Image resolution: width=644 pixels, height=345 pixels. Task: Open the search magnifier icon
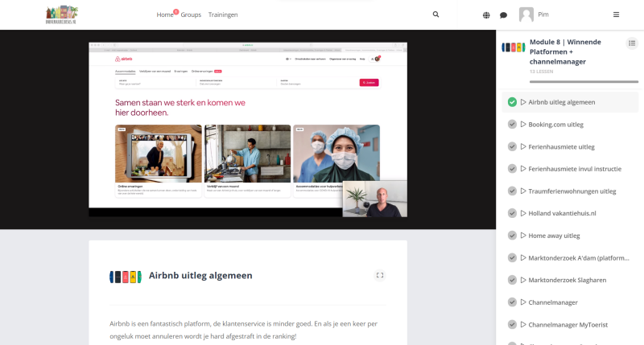(436, 14)
